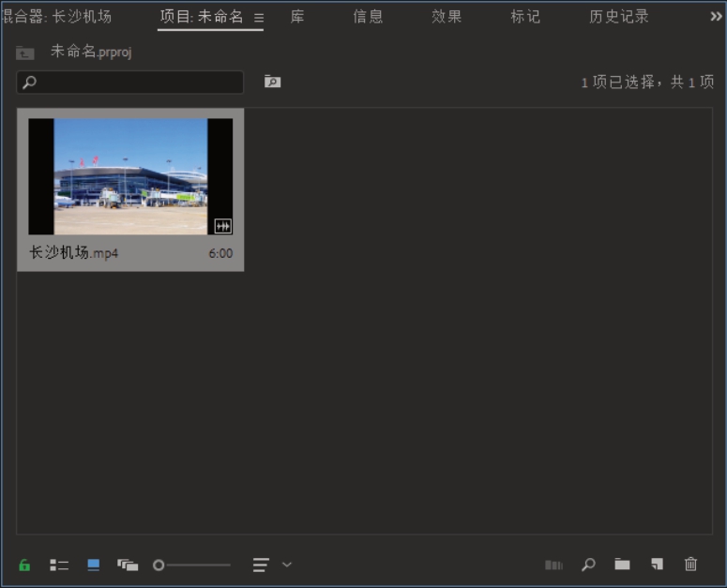
Task: Click Automate to Sequence icon
Action: click(553, 565)
